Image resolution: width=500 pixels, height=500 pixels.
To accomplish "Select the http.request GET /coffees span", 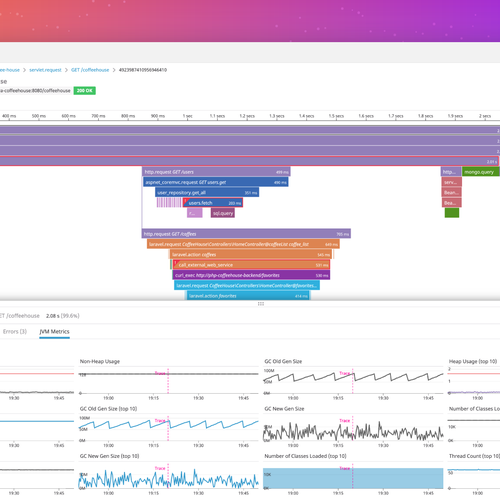I will click(246, 234).
